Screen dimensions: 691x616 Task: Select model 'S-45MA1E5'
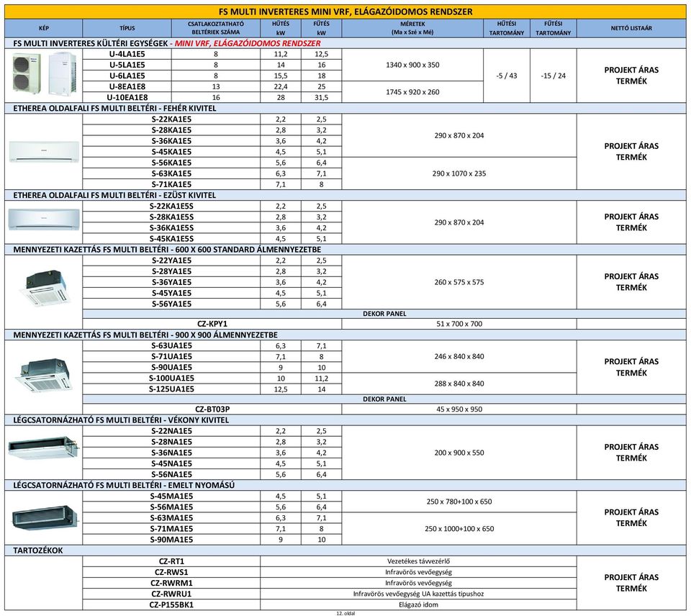click(x=171, y=496)
